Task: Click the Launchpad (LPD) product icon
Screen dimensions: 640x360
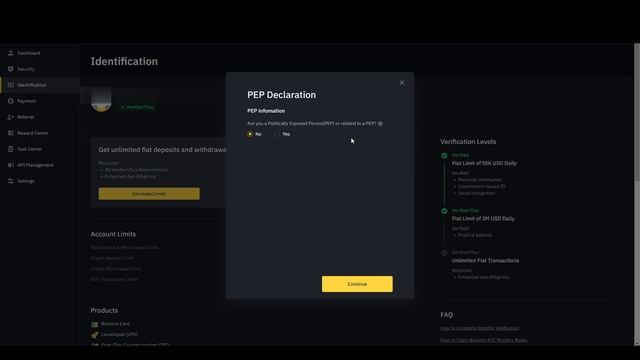Action: pos(95,335)
